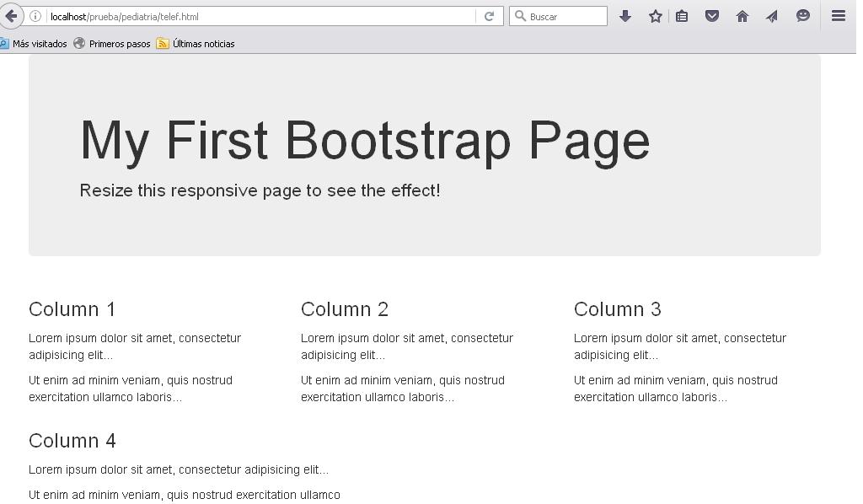
Task: Click Lorem ipsum paragraph under Column 1
Action: coord(135,346)
